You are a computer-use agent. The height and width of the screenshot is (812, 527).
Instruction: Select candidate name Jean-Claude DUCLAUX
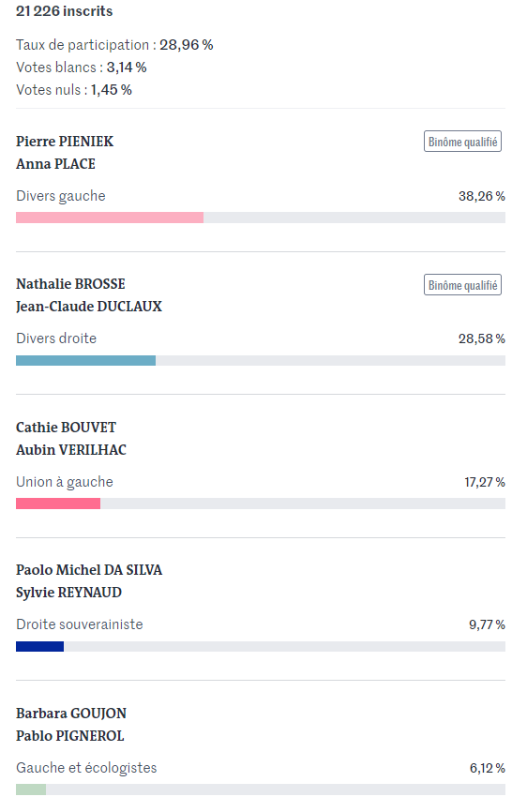[89, 307]
